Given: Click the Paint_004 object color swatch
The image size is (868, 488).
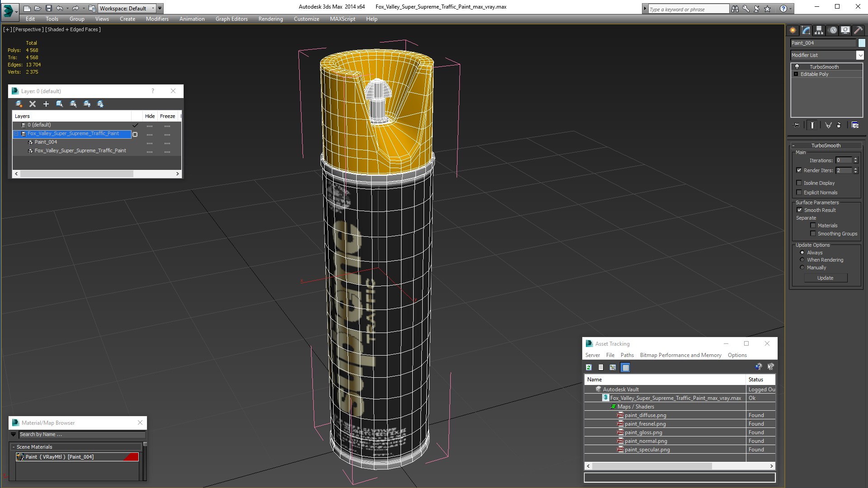Looking at the screenshot, I should pyautogui.click(x=862, y=43).
